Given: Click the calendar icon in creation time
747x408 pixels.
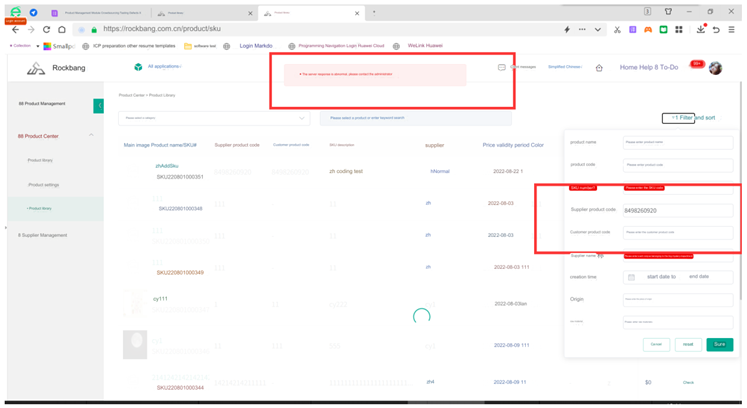Looking at the screenshot, I should click(x=631, y=277).
